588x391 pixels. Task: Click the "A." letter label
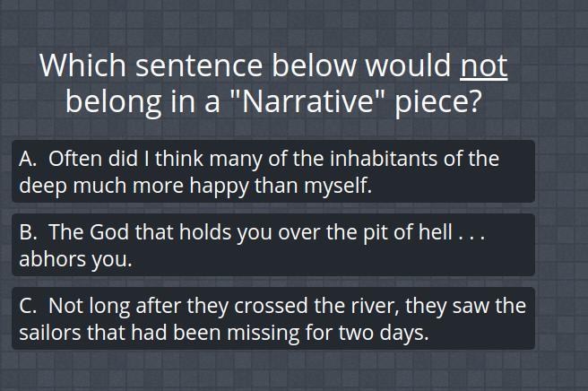point(28,159)
